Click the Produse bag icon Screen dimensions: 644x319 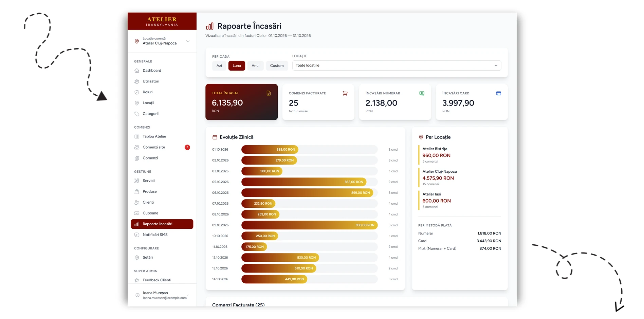point(137,192)
